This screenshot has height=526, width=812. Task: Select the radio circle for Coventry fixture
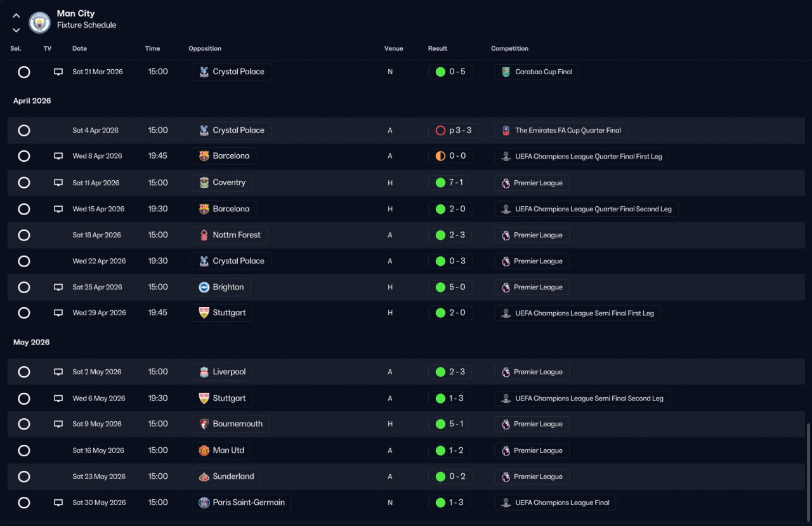[24, 183]
